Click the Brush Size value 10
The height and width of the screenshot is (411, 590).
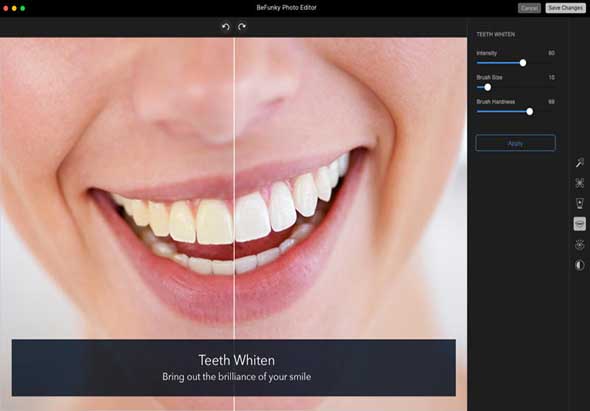[x=551, y=77]
